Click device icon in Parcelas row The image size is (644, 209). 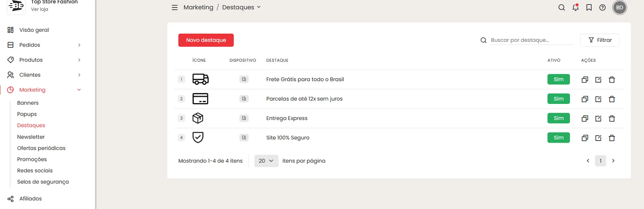pos(244,99)
